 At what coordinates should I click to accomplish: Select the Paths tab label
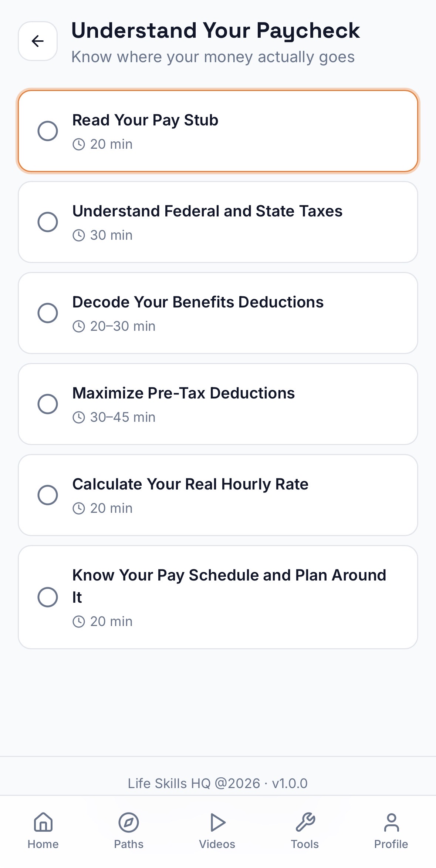pyautogui.click(x=129, y=844)
